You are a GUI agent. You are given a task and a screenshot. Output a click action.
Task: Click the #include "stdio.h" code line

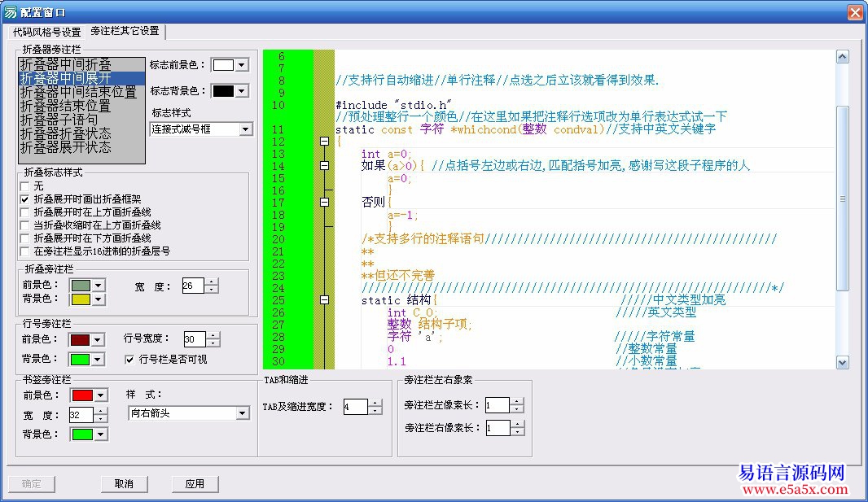tap(393, 105)
